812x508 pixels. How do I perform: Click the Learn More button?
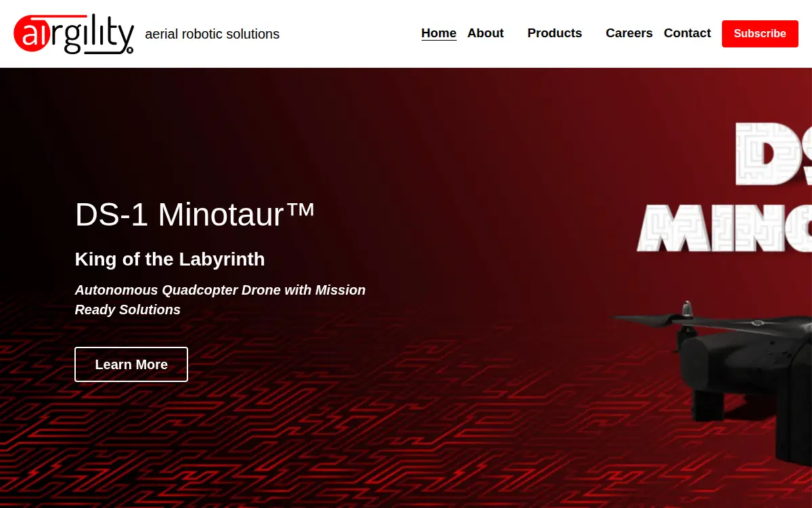coord(131,364)
